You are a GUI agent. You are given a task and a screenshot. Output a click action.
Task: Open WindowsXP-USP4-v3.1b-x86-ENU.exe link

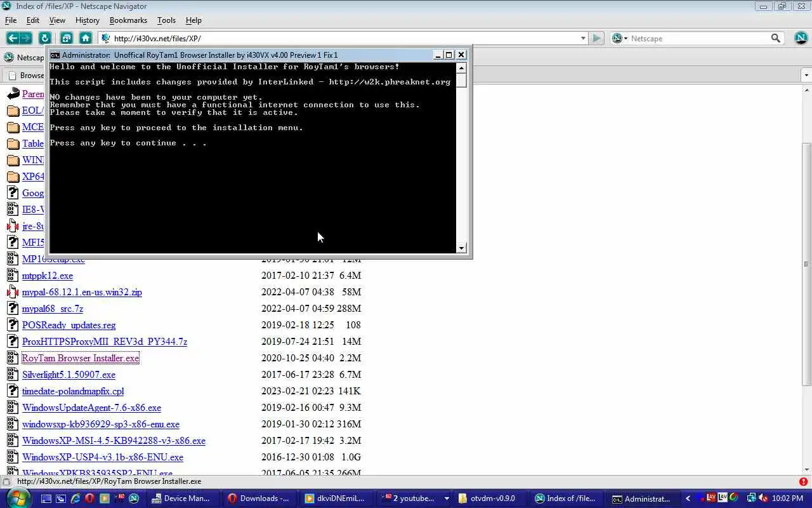click(103, 457)
